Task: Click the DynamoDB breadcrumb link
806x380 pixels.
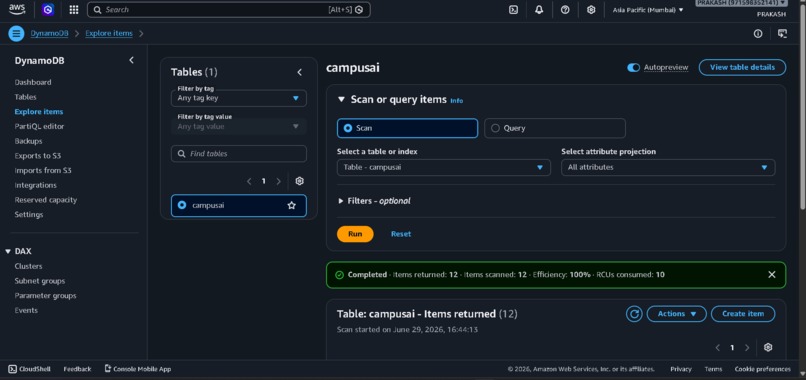Action: [x=49, y=33]
